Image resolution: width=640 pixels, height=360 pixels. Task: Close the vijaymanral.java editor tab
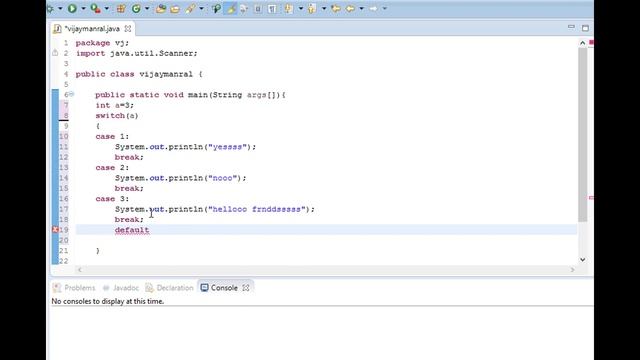point(128,29)
